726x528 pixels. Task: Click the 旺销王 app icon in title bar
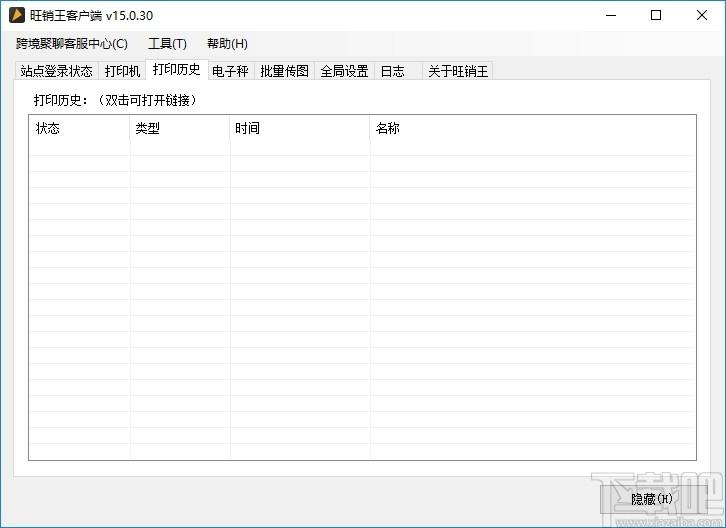click(17, 15)
